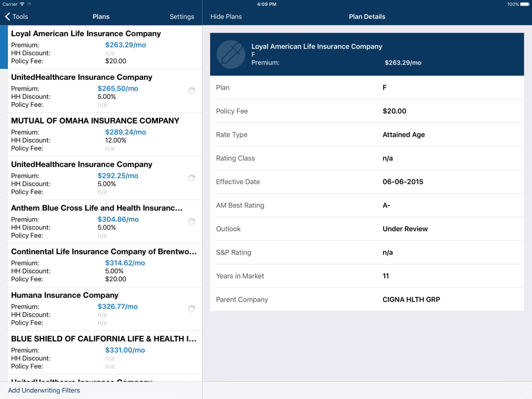The width and height of the screenshot is (532, 399).
Task: Tap loading spinner beside $292.25/mo plan
Action: click(192, 178)
